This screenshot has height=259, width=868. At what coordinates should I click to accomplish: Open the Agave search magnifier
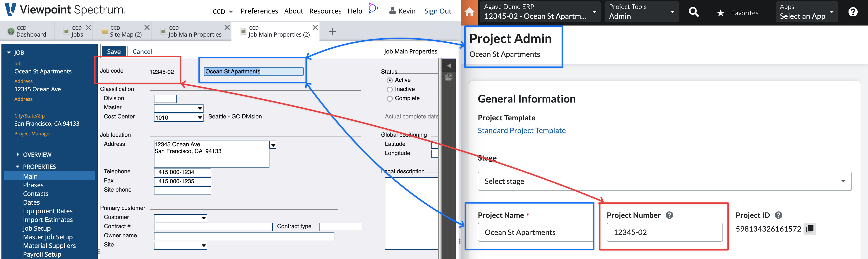pos(693,13)
